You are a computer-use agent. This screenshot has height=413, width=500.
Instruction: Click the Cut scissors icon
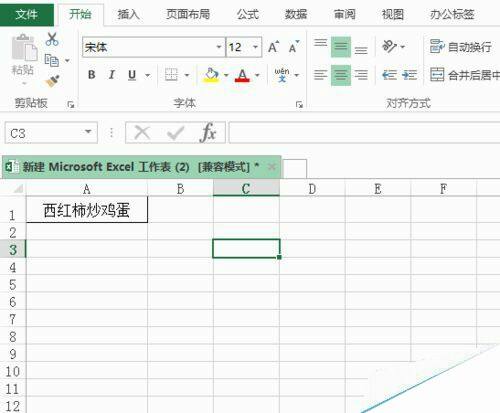[x=52, y=39]
